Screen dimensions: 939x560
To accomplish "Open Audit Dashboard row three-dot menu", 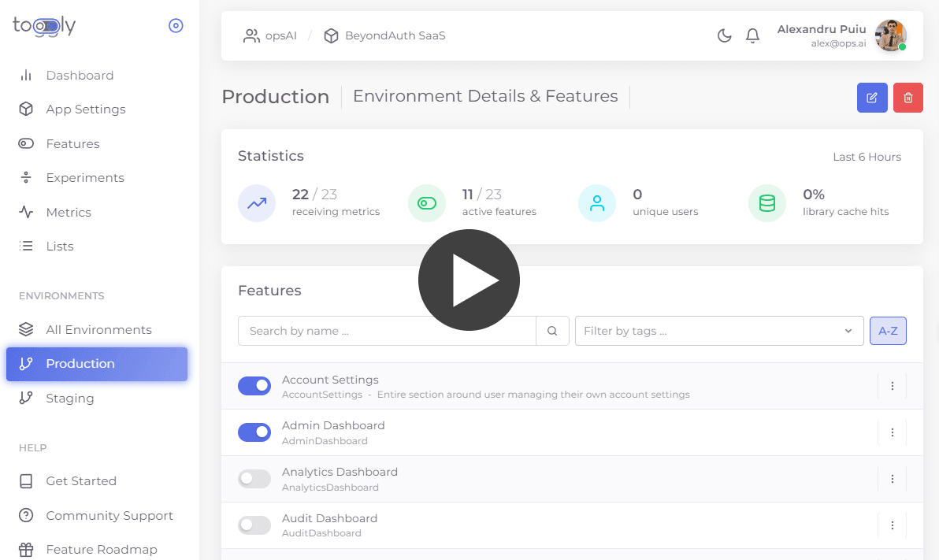I will click(x=892, y=525).
